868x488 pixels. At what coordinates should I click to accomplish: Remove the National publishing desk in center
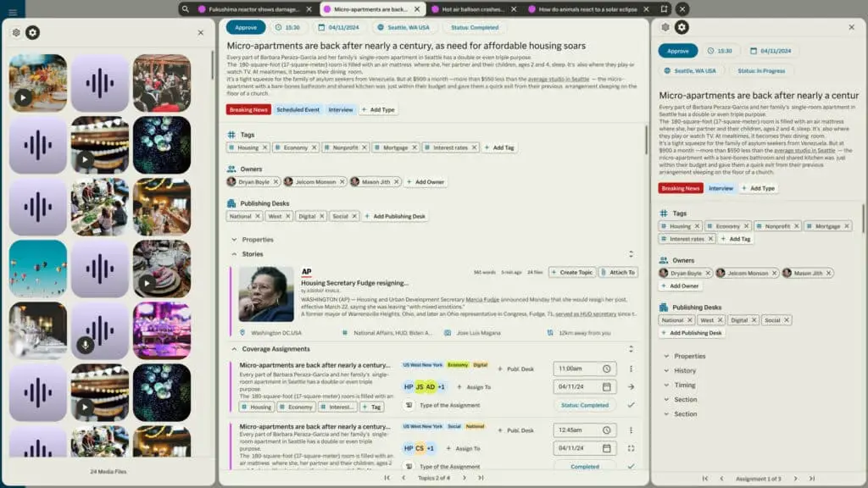click(258, 216)
